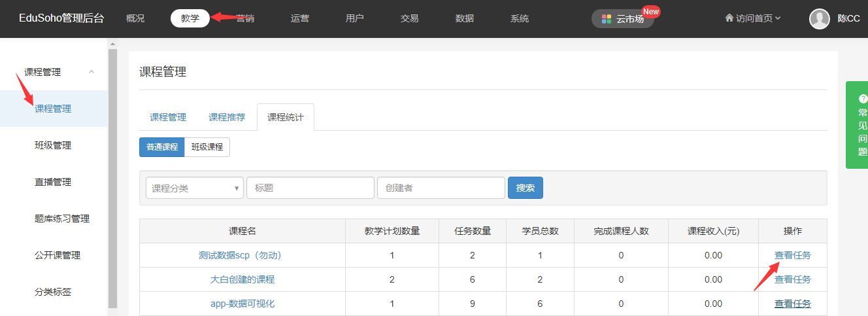Viewport: 868px width, 316px height.
Task: Click the home icon beside 访问首页
Action: click(x=729, y=18)
